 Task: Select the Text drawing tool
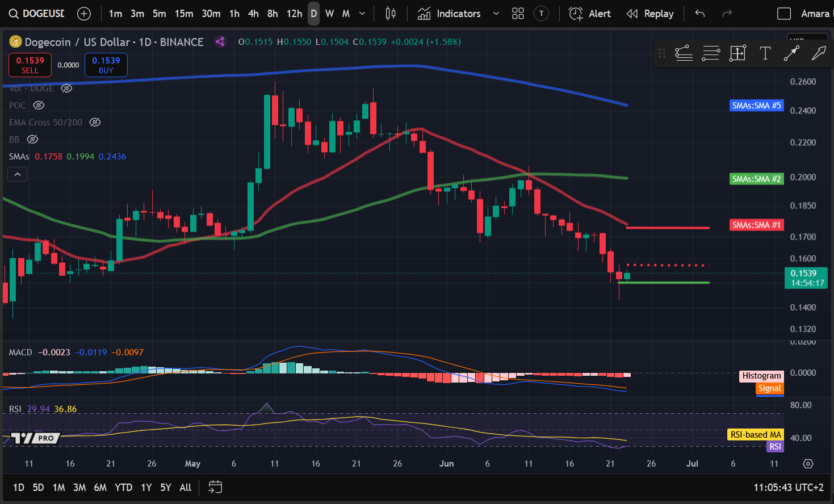pyautogui.click(x=765, y=53)
